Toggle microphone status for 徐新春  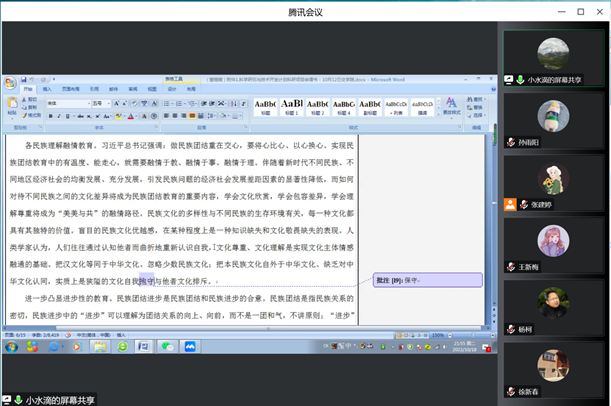coord(511,392)
